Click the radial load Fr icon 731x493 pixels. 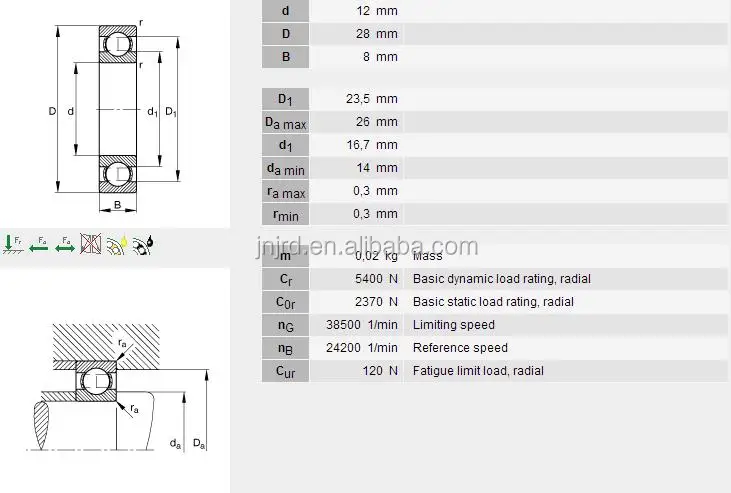(14, 242)
